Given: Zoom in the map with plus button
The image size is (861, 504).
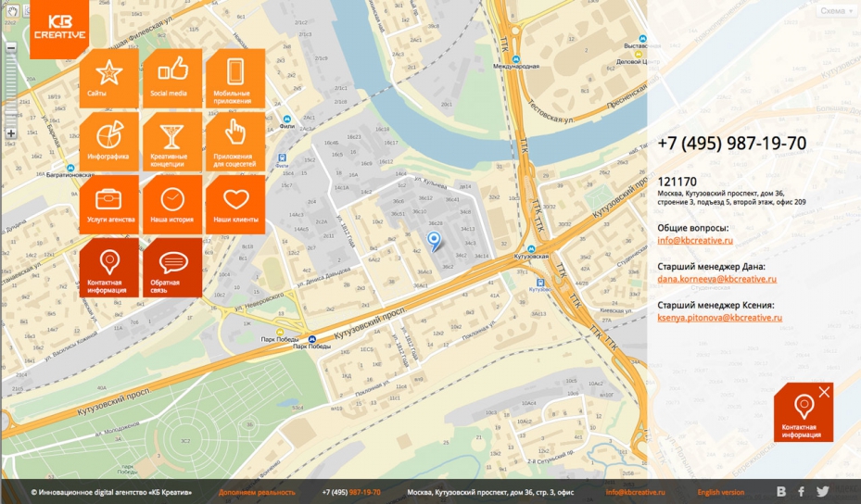Looking at the screenshot, I should pos(11,133).
